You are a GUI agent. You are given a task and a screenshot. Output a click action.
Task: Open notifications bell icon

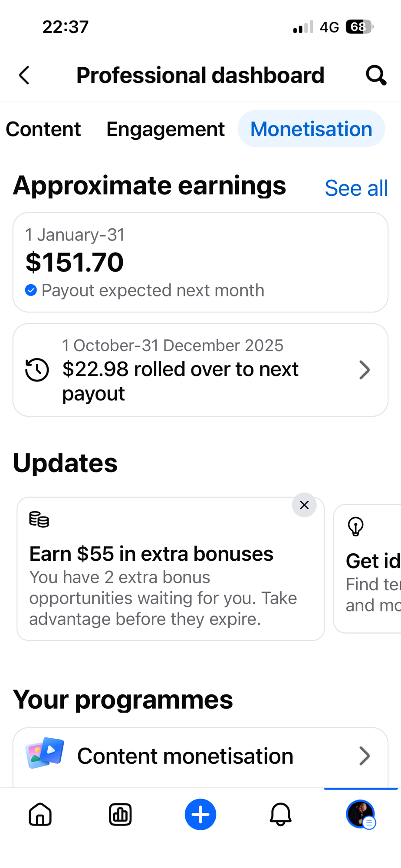(280, 814)
